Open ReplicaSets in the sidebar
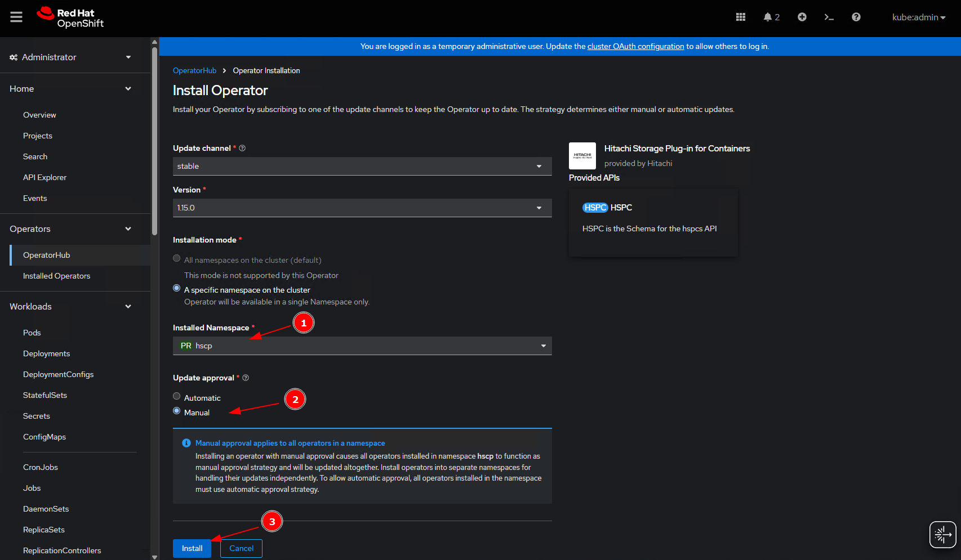 click(x=44, y=530)
